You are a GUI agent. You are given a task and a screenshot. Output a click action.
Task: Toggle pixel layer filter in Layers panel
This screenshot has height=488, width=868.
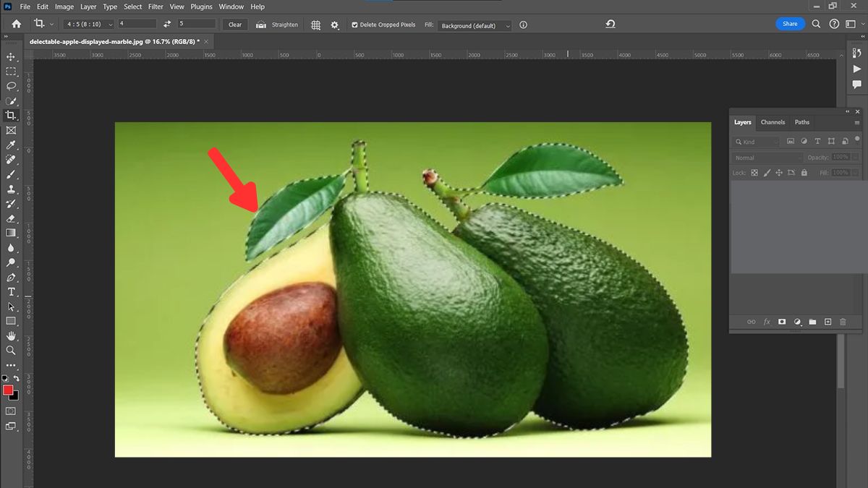click(x=791, y=141)
